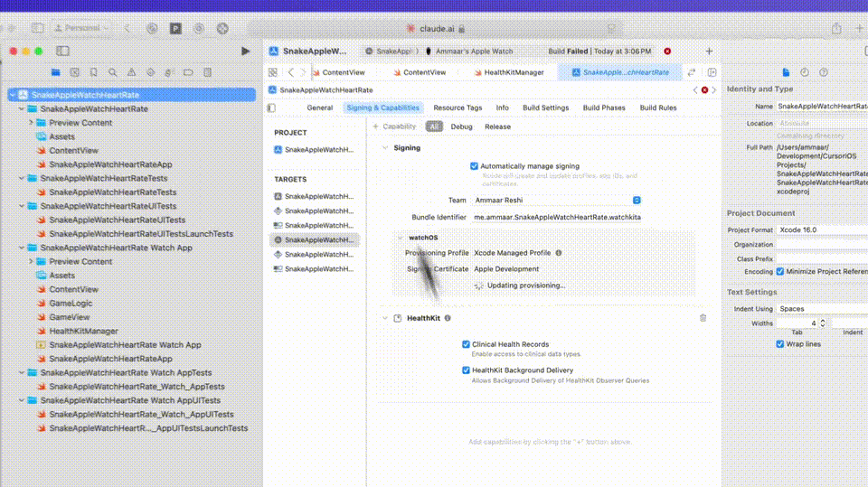Show the File inspector icon
Image resolution: width=868 pixels, height=487 pixels.
(786, 72)
